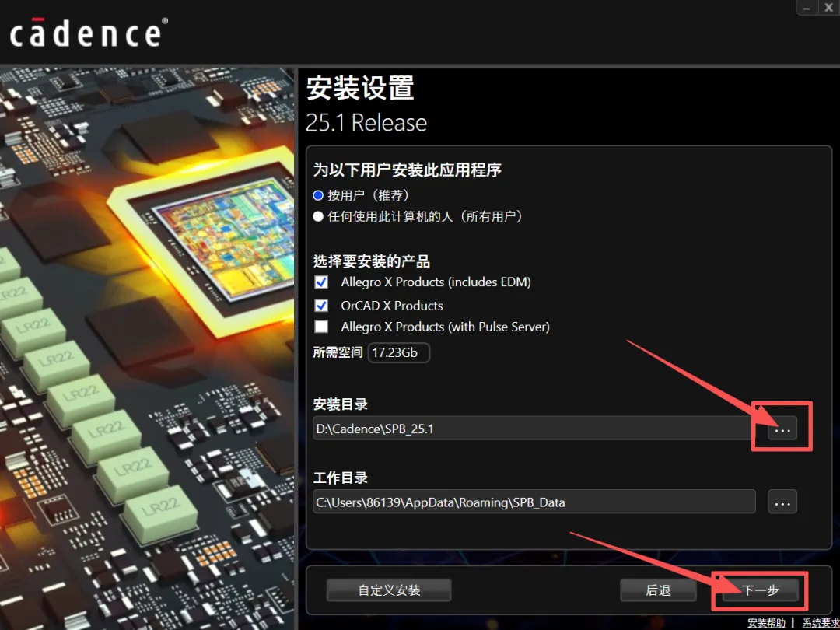Screen dimensions: 840x630
Task: Click the 25.1 Release text
Action: pos(366,123)
